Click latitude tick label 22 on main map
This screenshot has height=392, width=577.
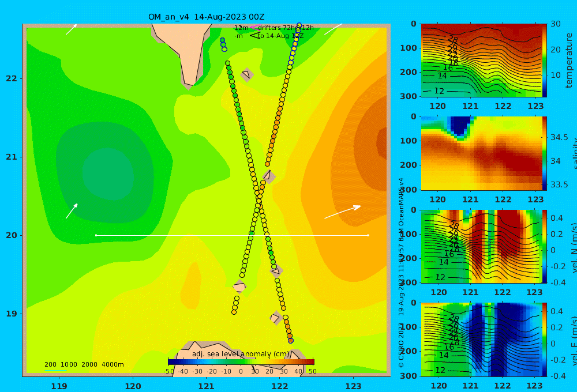12,78
